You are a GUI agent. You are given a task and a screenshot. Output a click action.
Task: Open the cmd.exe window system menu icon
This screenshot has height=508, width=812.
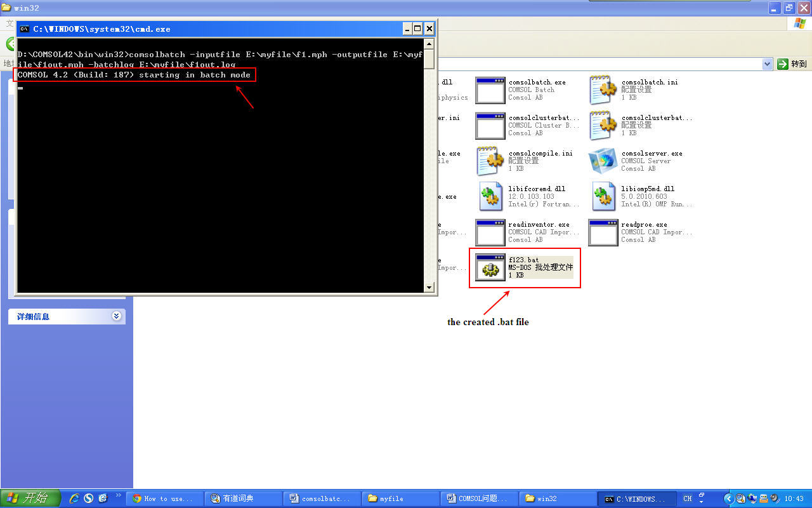tap(25, 29)
